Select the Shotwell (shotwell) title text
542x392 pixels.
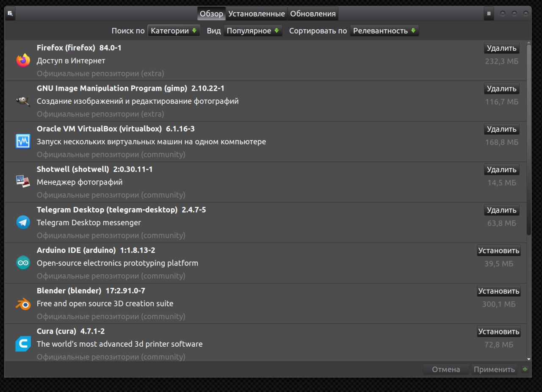click(95, 169)
